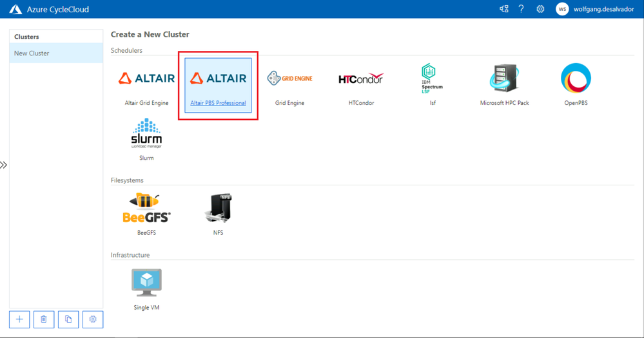Expand the collapsed side panel chevrons
This screenshot has height=338, width=644.
coord(4,165)
